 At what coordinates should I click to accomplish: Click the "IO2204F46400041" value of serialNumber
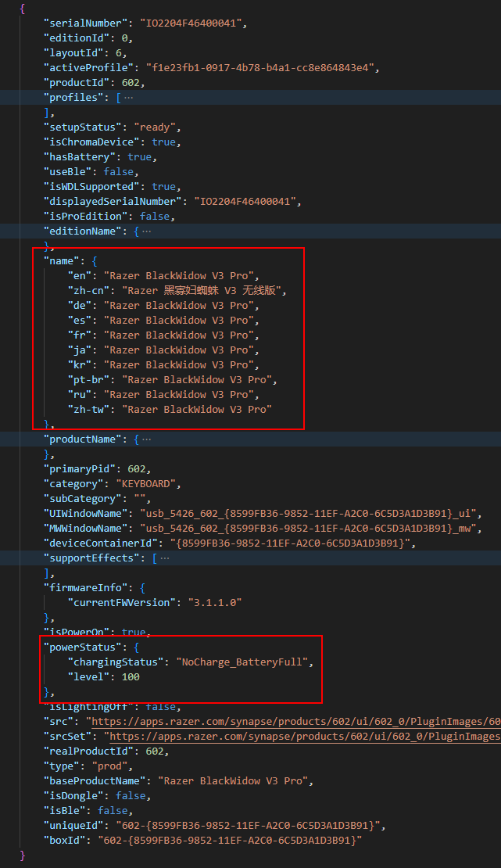click(191, 23)
